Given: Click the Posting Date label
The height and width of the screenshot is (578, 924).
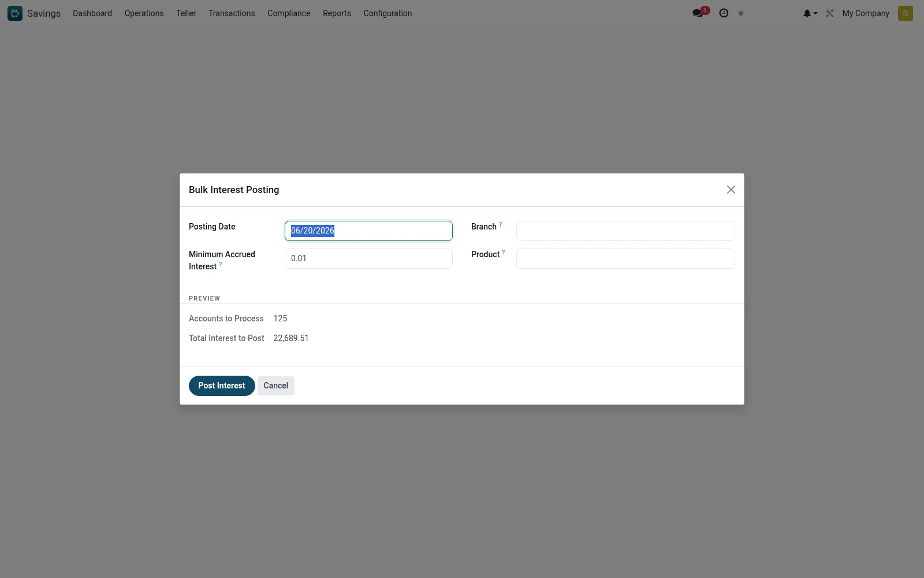Looking at the screenshot, I should pos(212,227).
